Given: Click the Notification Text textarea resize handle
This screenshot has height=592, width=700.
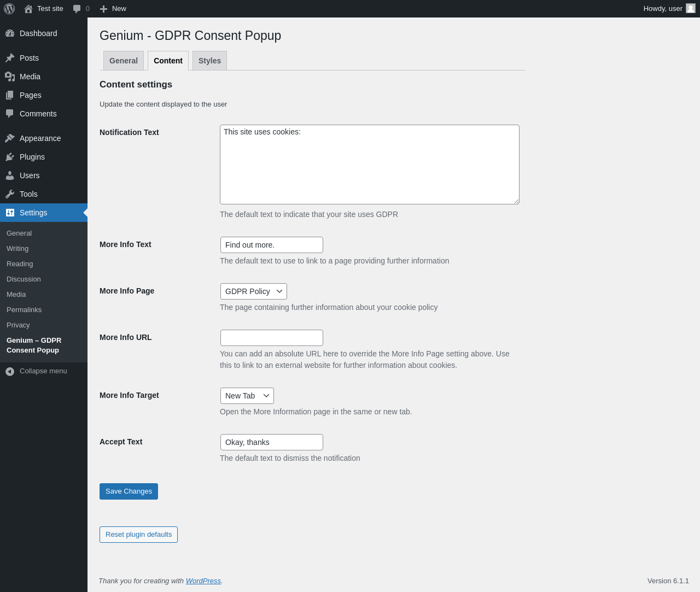Looking at the screenshot, I should point(516,201).
